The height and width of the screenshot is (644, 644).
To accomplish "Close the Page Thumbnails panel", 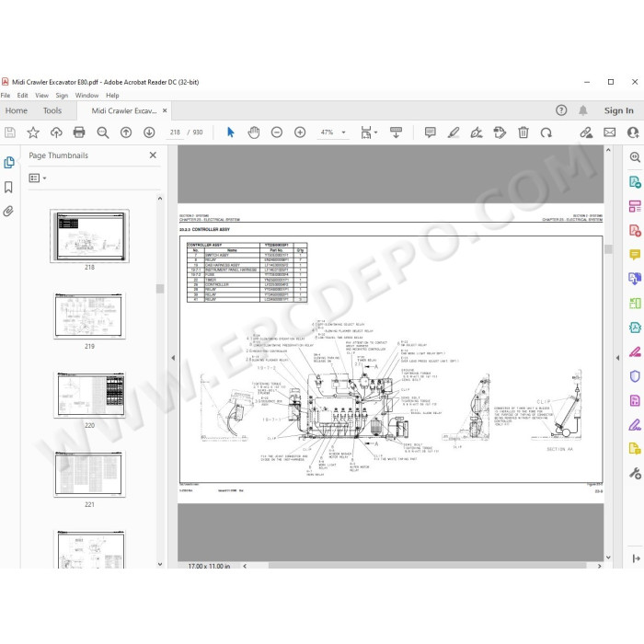I will tap(153, 155).
